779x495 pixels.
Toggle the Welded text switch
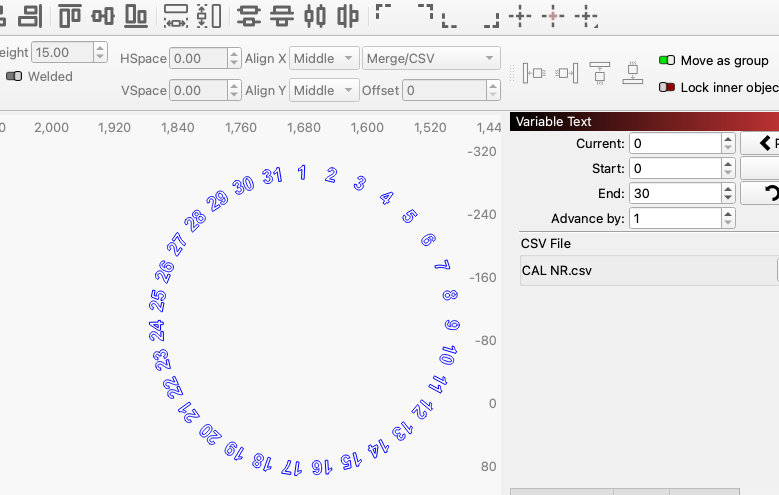[14, 76]
